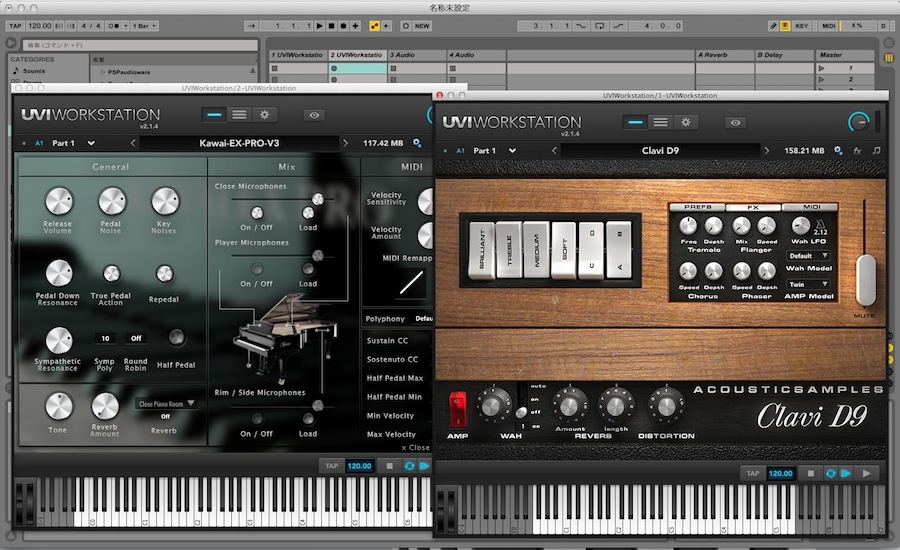This screenshot has height=550, width=900.
Task: Click the Ableton global record button
Action: (x=343, y=26)
